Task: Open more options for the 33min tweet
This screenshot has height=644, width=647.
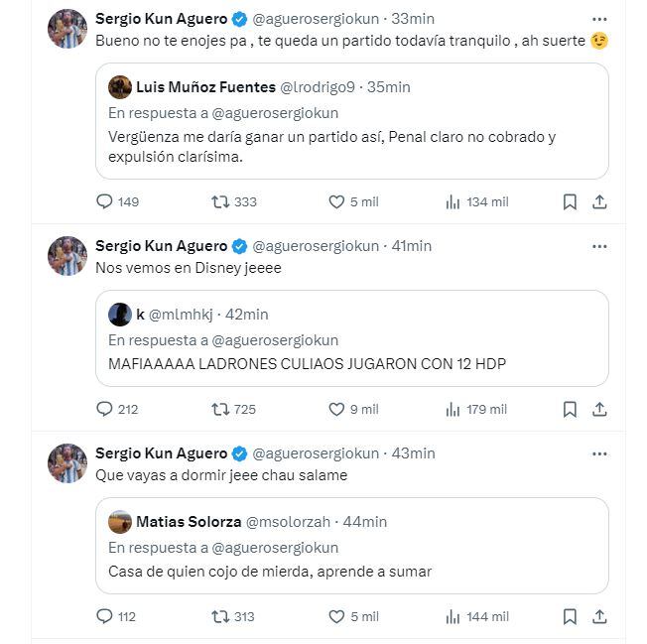Action: pos(599,19)
